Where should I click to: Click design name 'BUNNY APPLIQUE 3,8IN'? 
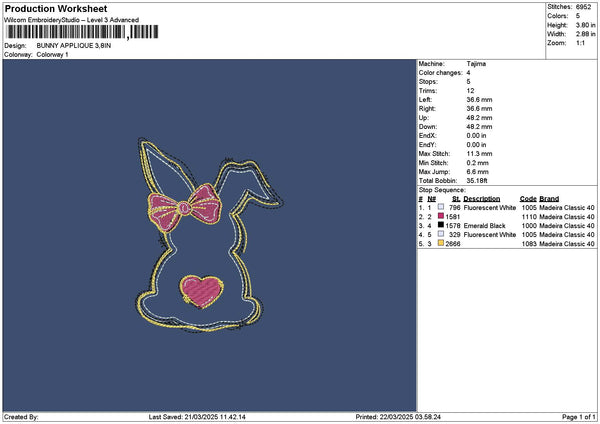(74, 46)
